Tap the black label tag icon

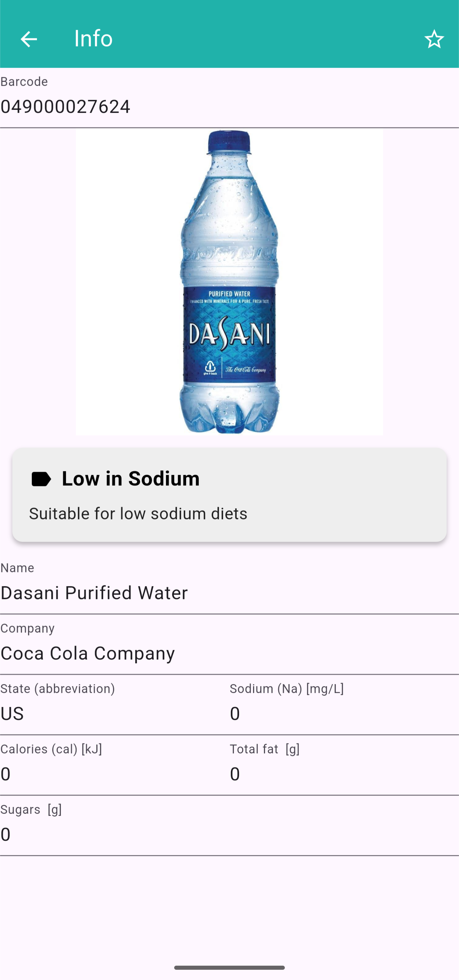(41, 479)
